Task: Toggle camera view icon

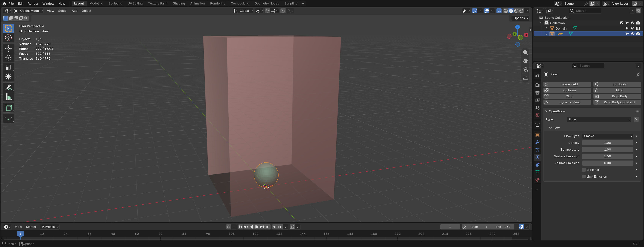Action: [x=525, y=69]
